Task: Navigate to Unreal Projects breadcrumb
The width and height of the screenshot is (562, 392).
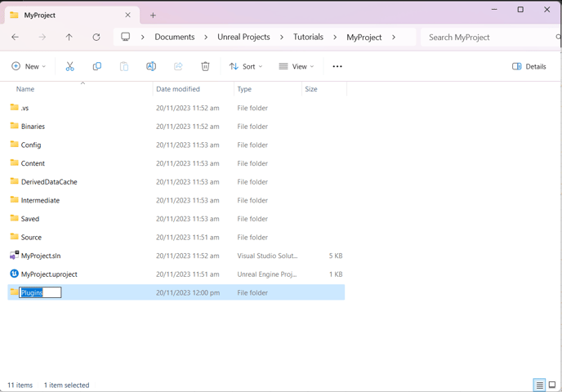Action: coord(243,37)
